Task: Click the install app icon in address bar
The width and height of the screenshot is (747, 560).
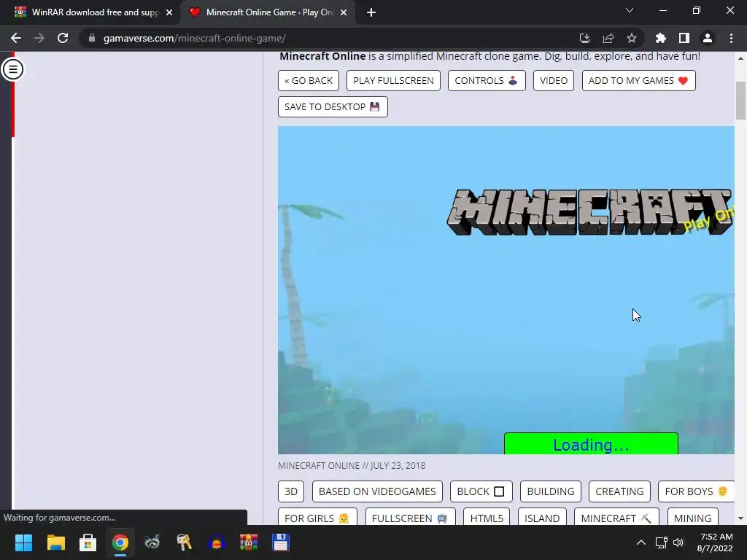Action: tap(584, 38)
